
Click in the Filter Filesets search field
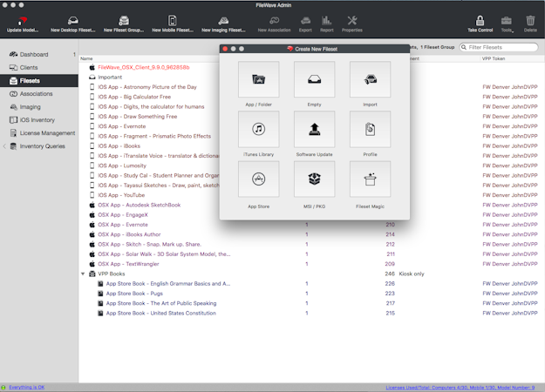click(499, 47)
